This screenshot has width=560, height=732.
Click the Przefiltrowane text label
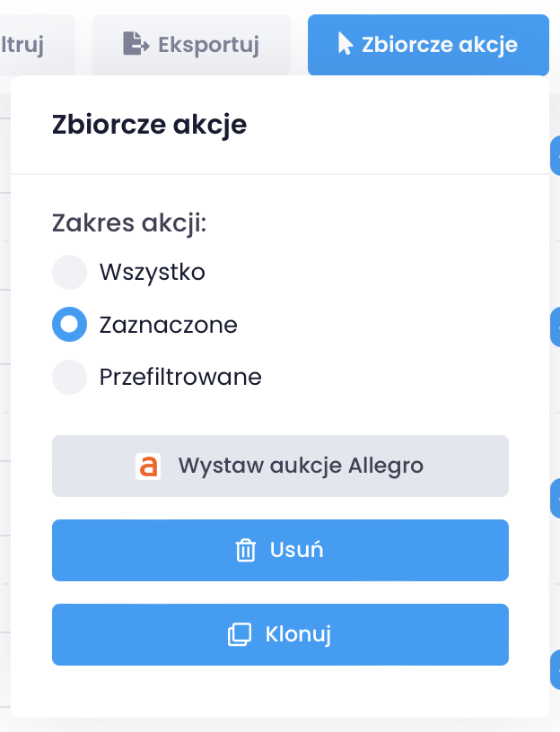click(x=180, y=378)
